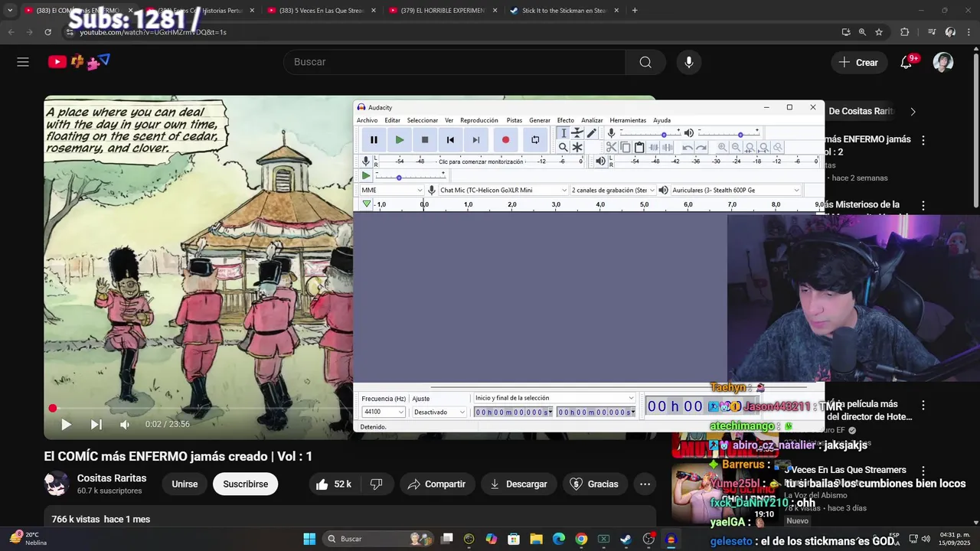Click the Gracias button under the video
Image resolution: width=980 pixels, height=551 pixels.
click(x=595, y=484)
